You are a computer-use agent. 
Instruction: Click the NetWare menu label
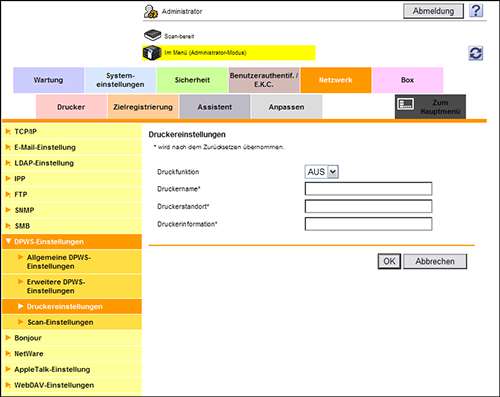(29, 353)
